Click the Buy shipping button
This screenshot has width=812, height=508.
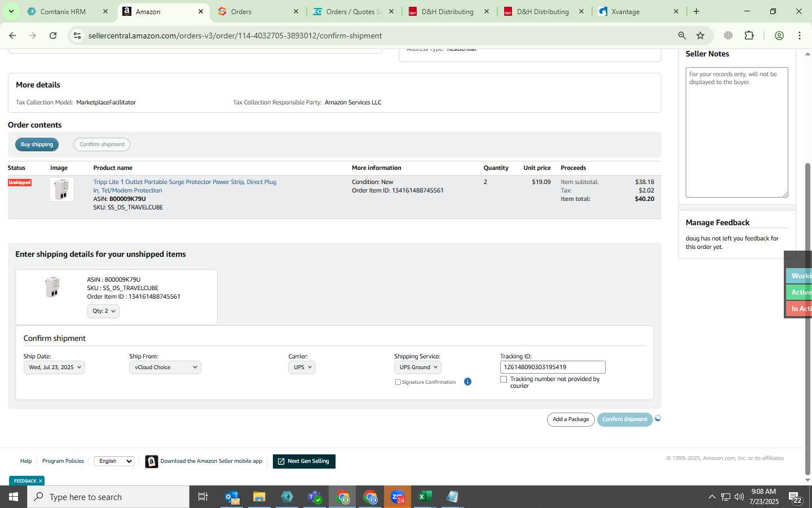(x=37, y=144)
